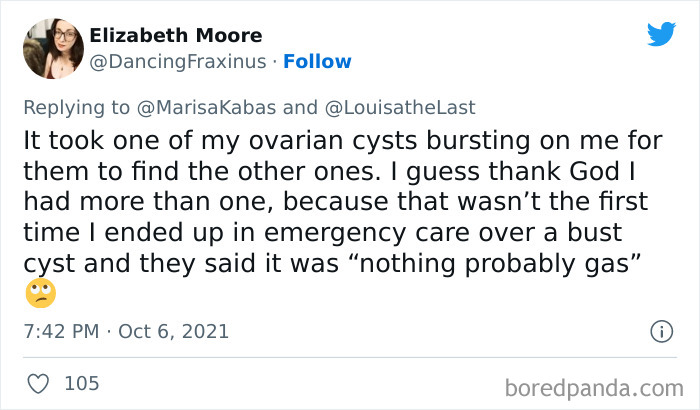Open the tweet info circle icon
The height and width of the screenshot is (410, 700).
[x=660, y=330]
